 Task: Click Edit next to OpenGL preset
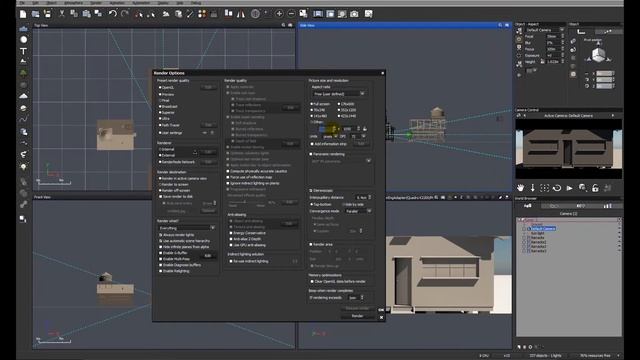(208, 87)
